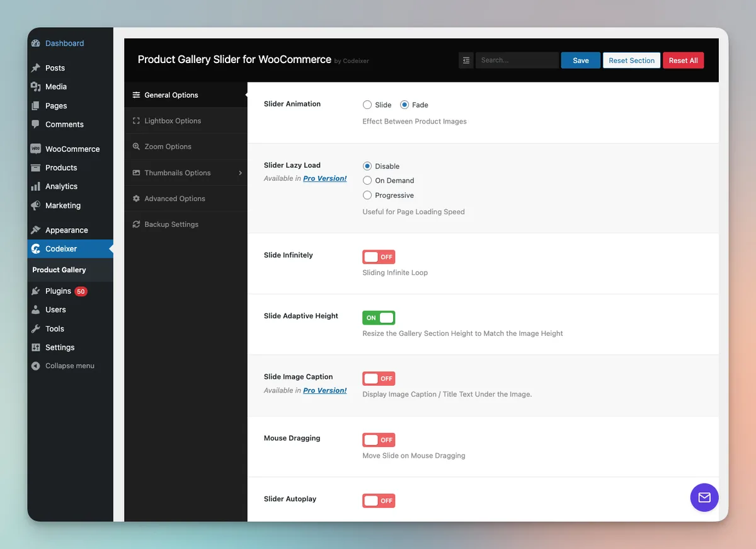
Task: Select Progressive lazy load option
Action: pyautogui.click(x=367, y=195)
